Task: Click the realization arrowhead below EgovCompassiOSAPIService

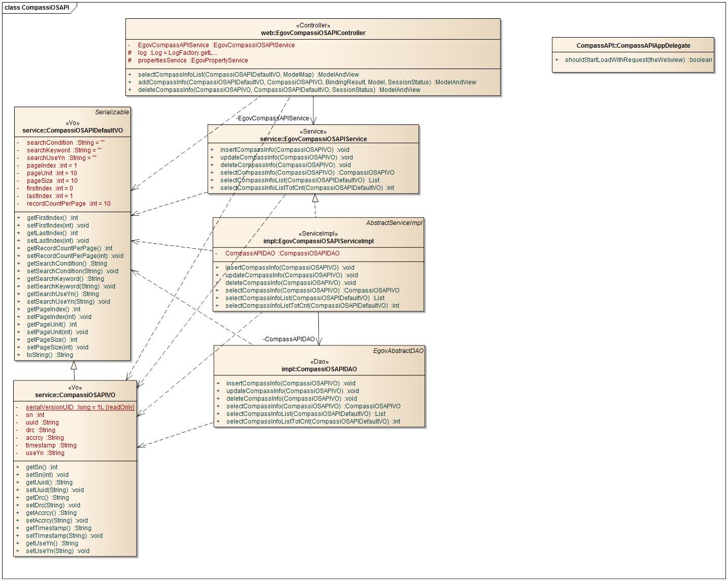Action: [315, 198]
